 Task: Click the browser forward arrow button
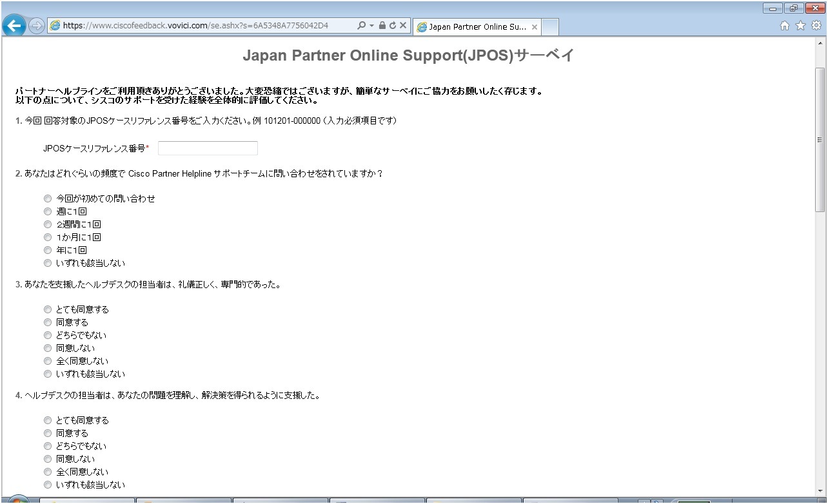(37, 26)
